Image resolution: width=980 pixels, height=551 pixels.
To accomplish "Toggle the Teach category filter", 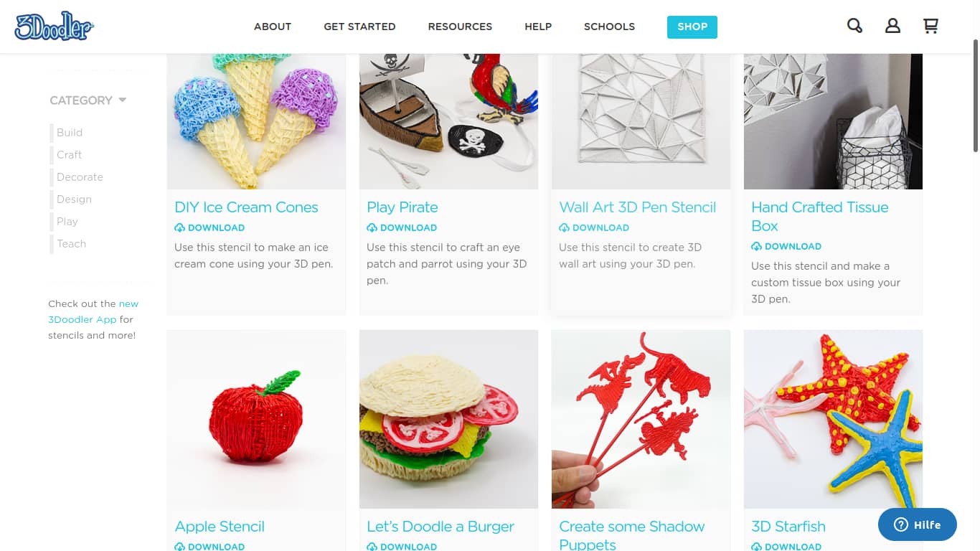I will [x=71, y=244].
